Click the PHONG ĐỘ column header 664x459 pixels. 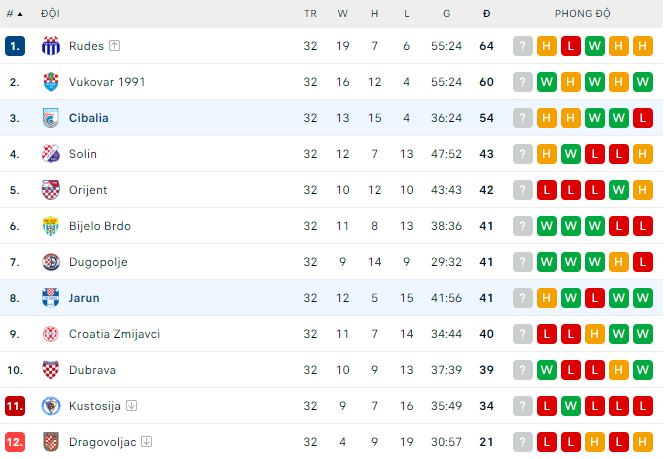tap(582, 14)
